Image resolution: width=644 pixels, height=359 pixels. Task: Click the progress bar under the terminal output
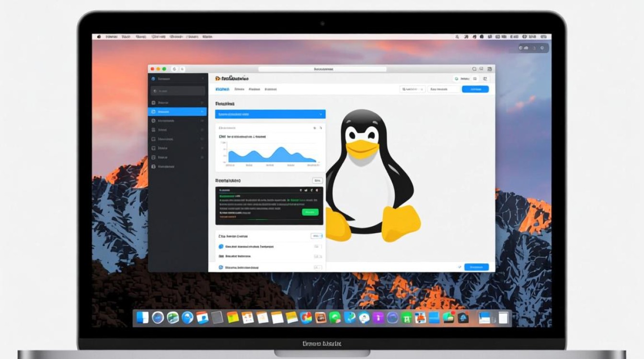tap(269, 220)
